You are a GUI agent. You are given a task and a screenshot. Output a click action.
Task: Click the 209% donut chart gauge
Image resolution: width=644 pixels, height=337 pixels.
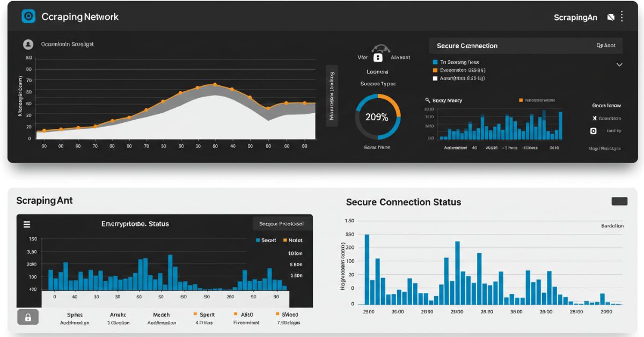pos(378,117)
